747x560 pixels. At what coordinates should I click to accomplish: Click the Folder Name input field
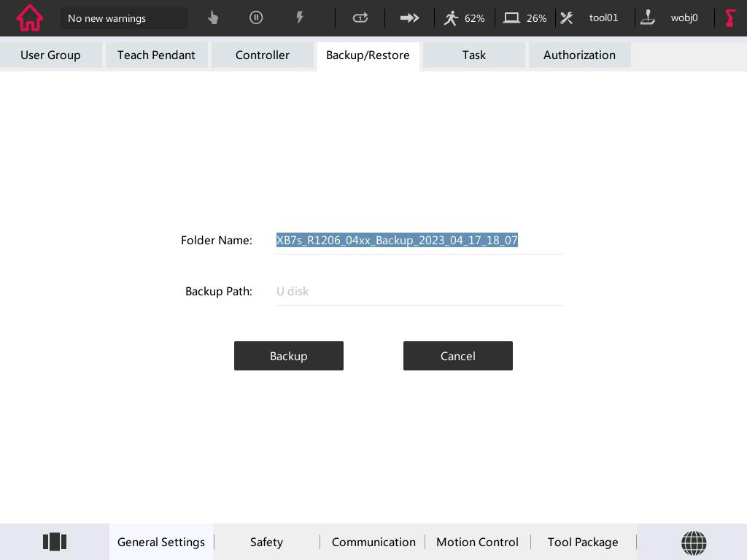tap(419, 241)
